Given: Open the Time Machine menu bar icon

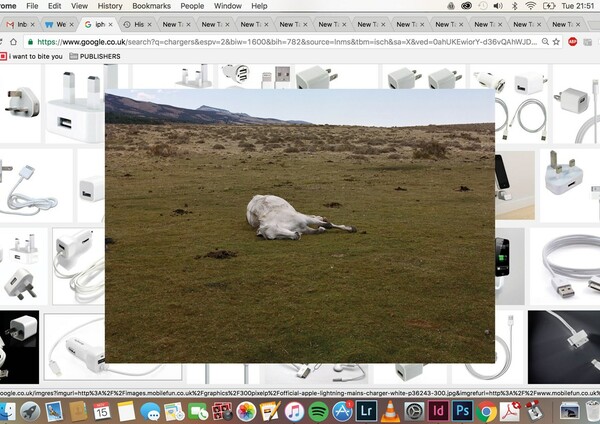Looking at the screenshot, I should click(x=483, y=6).
